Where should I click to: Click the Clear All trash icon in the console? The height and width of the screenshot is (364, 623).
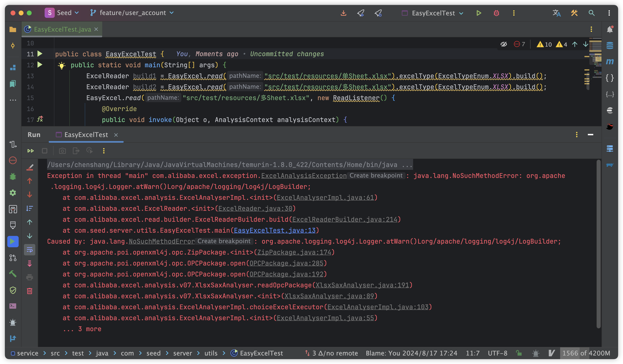(30, 291)
